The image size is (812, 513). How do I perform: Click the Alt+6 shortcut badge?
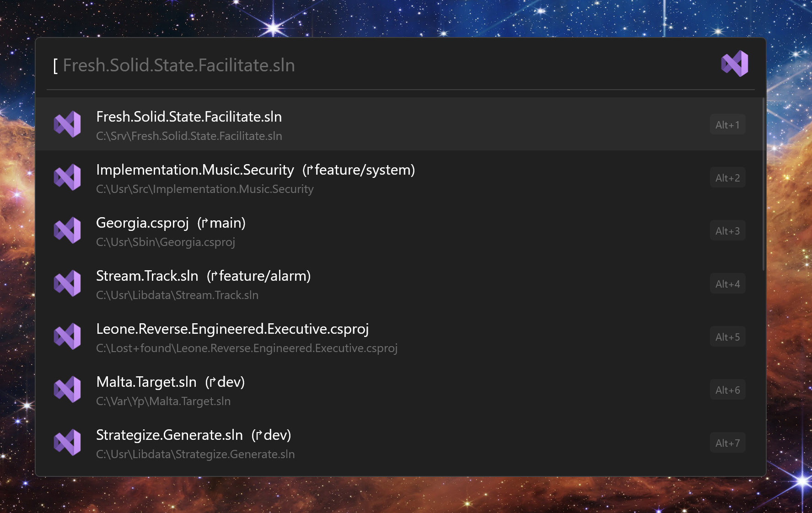pyautogui.click(x=727, y=390)
